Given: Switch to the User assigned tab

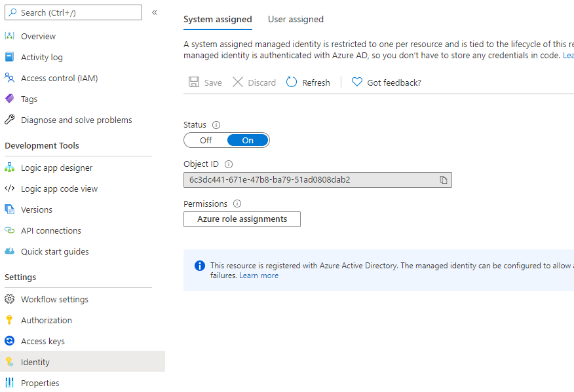Looking at the screenshot, I should point(296,20).
